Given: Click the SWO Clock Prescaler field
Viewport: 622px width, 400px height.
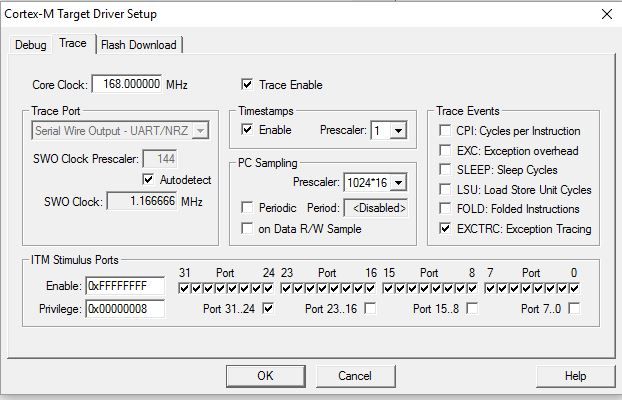Looking at the screenshot, I should (159, 159).
